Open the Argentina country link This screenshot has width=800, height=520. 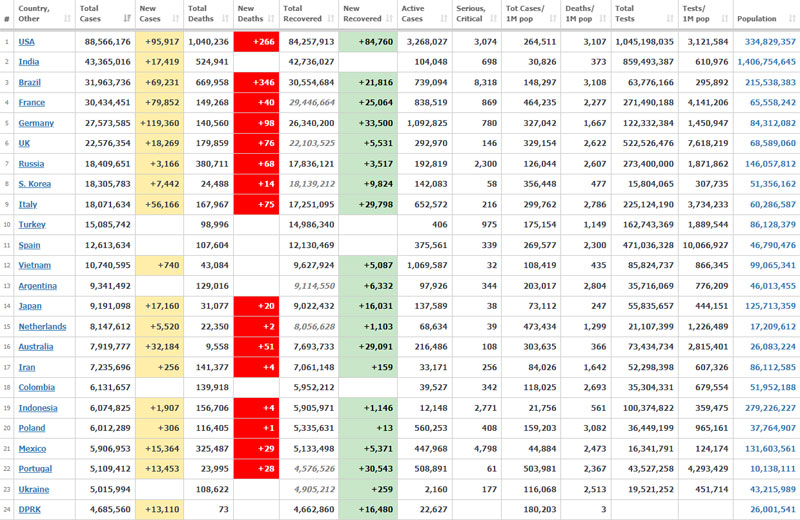click(x=38, y=286)
